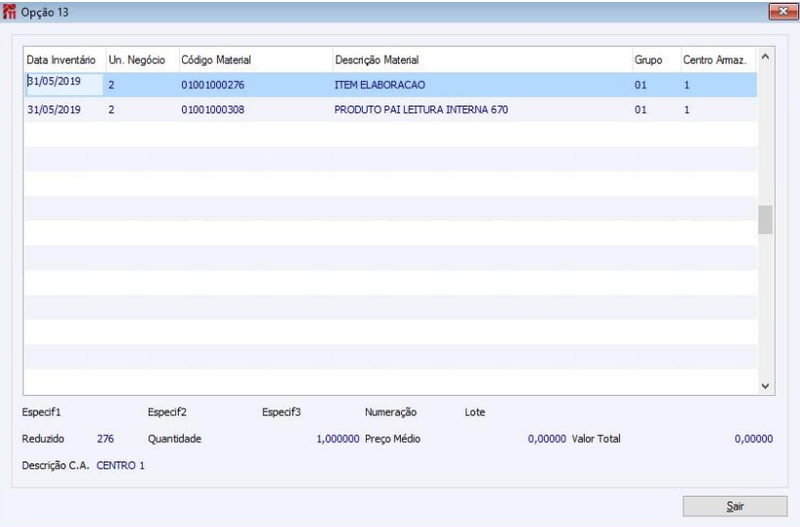The height and width of the screenshot is (527, 800).
Task: Click the Lote label
Action: click(x=475, y=412)
